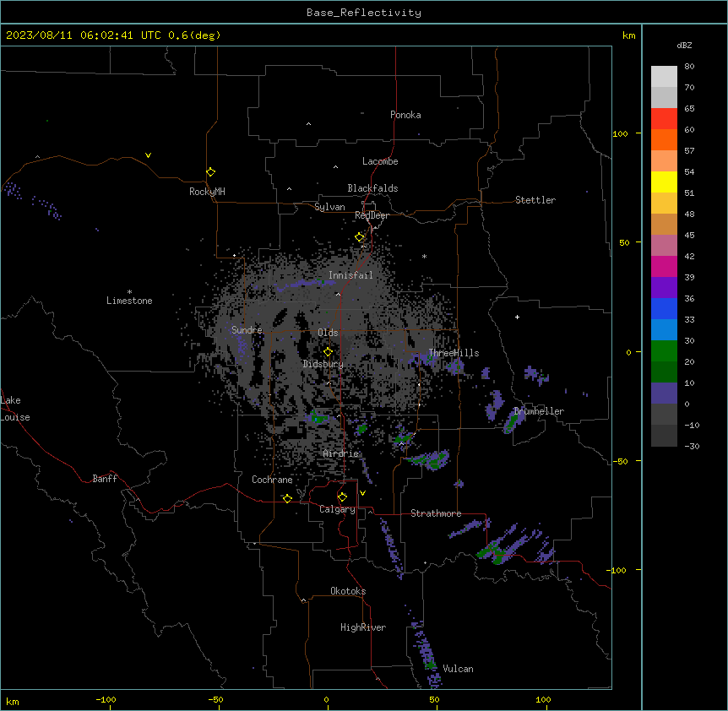Click the RockyMH town label
The width and height of the screenshot is (728, 711).
(x=207, y=192)
